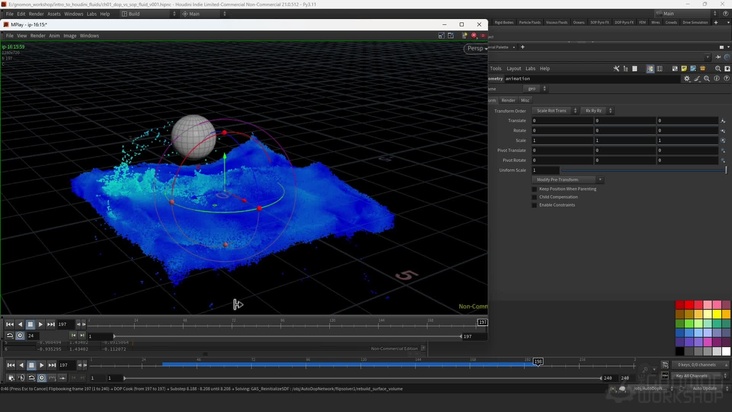Open MPlay Windows menu
The image size is (732, 412).
click(89, 35)
